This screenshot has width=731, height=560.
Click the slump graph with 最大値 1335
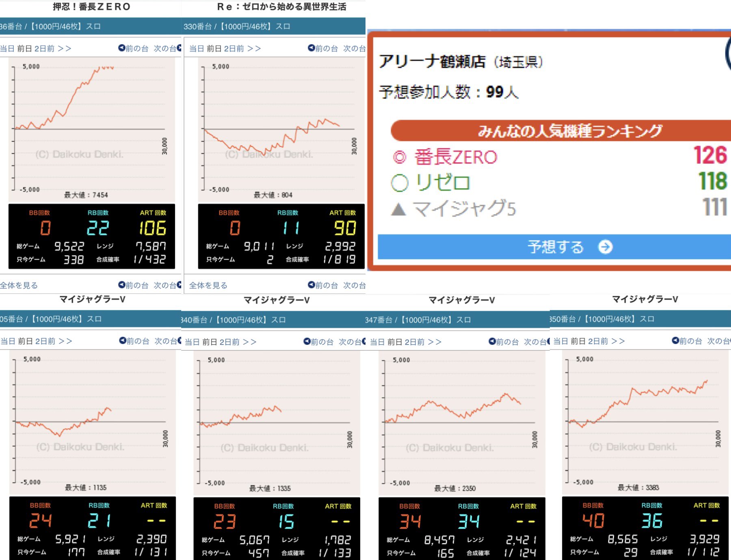click(277, 423)
